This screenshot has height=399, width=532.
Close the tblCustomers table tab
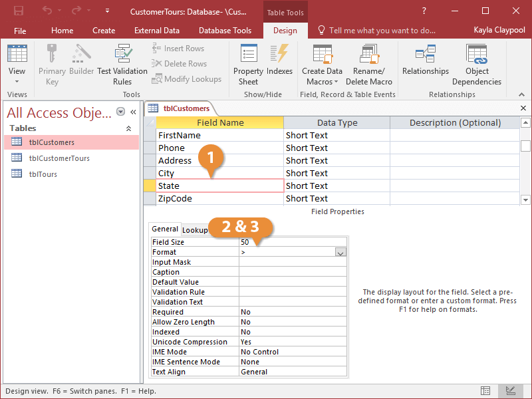(523, 108)
